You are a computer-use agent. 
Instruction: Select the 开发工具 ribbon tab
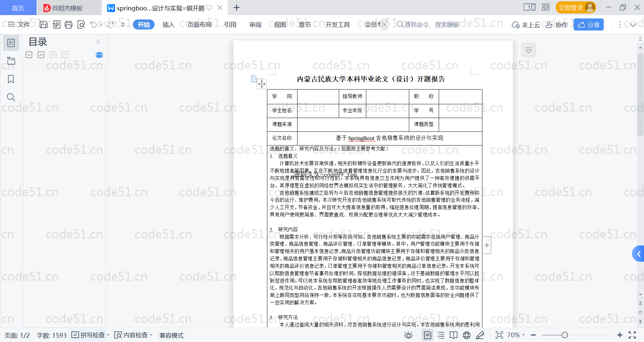[337, 24]
